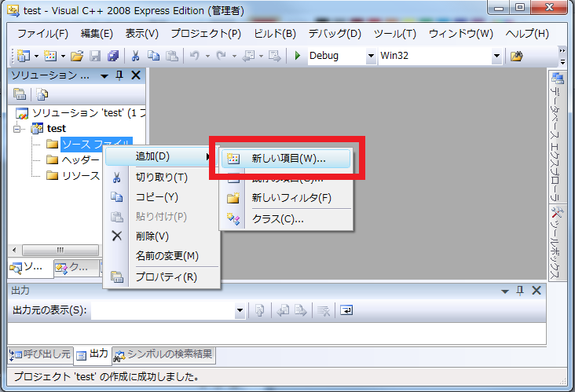Open the Toolbox (ツールボックス) side tab
The width and height of the screenshot is (575, 392).
(x=557, y=243)
